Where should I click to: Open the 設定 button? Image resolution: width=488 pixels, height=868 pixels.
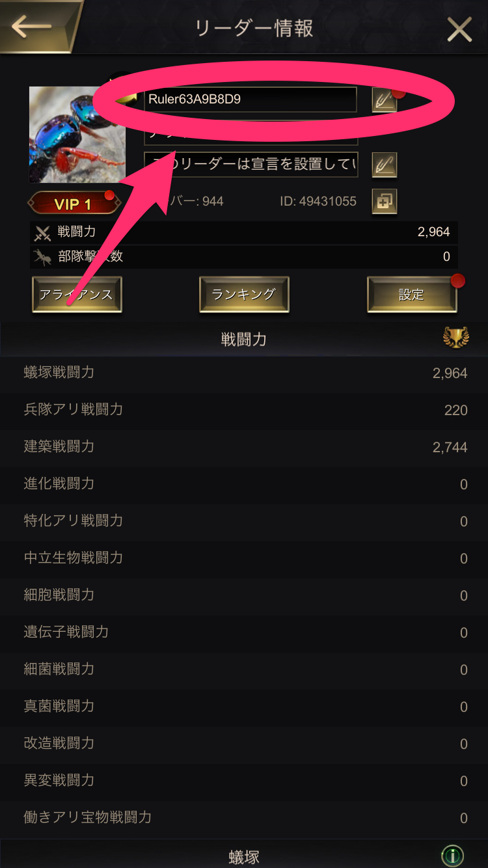[x=412, y=295]
